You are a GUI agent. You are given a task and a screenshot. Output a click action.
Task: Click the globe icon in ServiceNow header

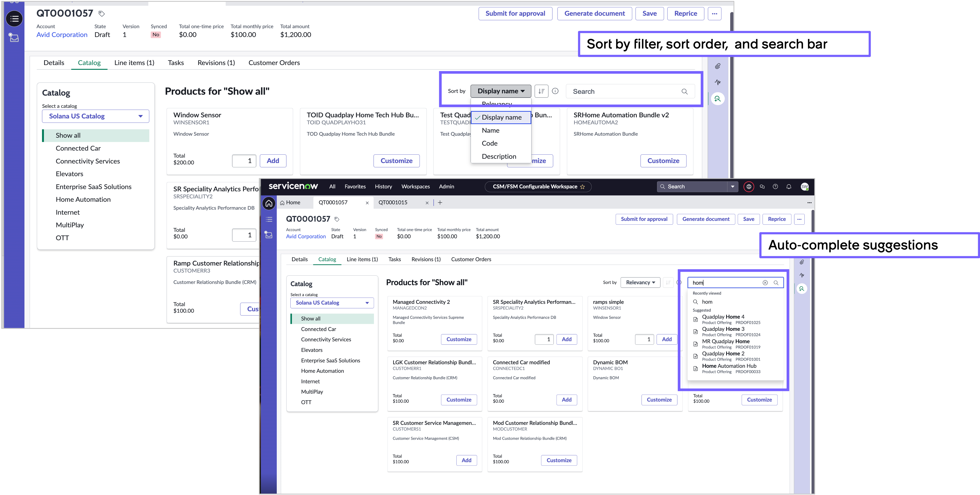[749, 187]
